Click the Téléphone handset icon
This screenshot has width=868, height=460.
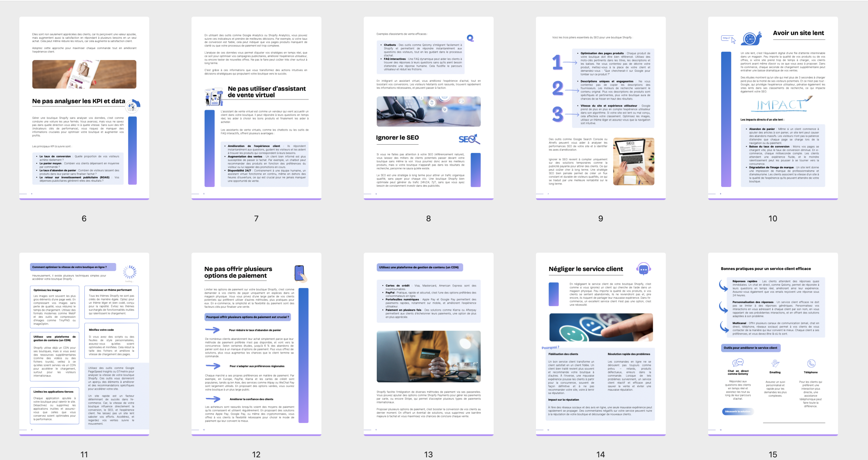811,363
